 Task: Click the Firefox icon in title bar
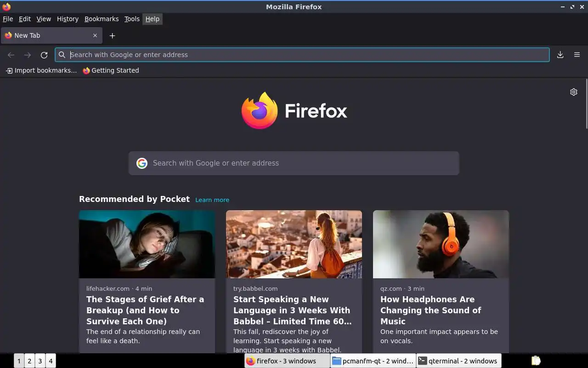point(6,6)
